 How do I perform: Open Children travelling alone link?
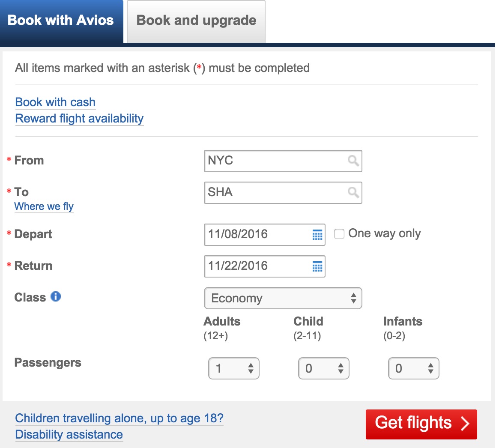click(x=119, y=418)
